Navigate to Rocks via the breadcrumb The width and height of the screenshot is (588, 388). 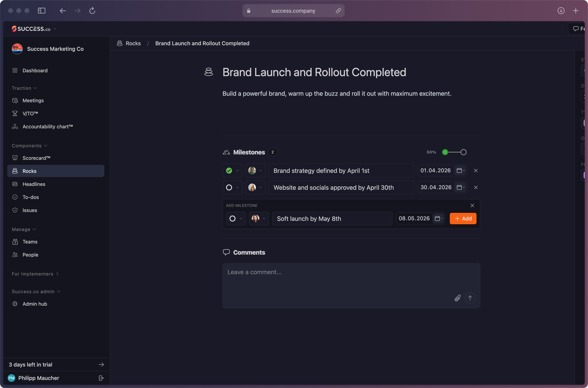click(134, 43)
